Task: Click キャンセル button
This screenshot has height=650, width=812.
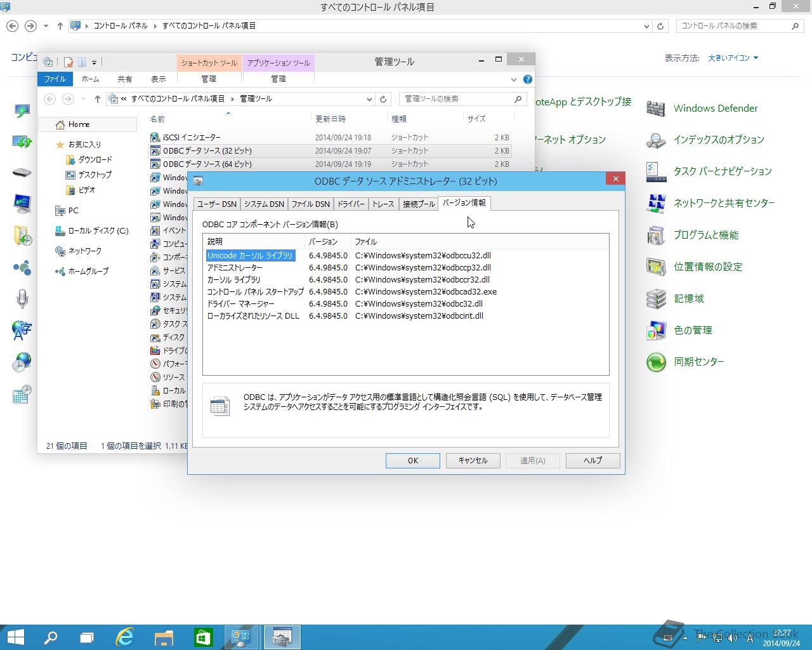Action: (473, 461)
